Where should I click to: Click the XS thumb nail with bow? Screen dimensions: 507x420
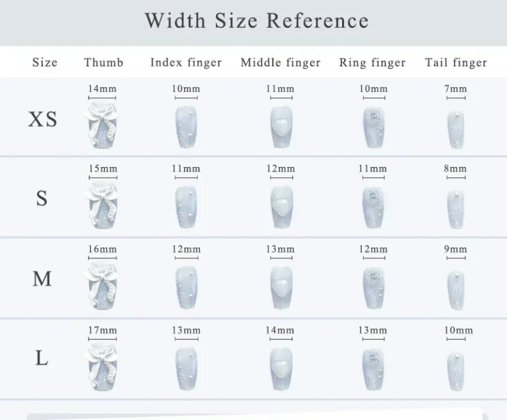click(x=102, y=127)
